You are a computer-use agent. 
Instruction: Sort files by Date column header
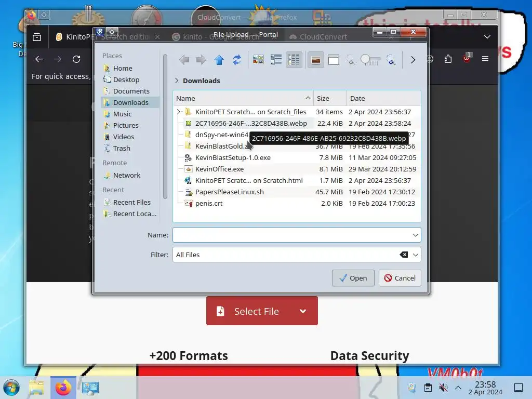[x=384, y=98]
